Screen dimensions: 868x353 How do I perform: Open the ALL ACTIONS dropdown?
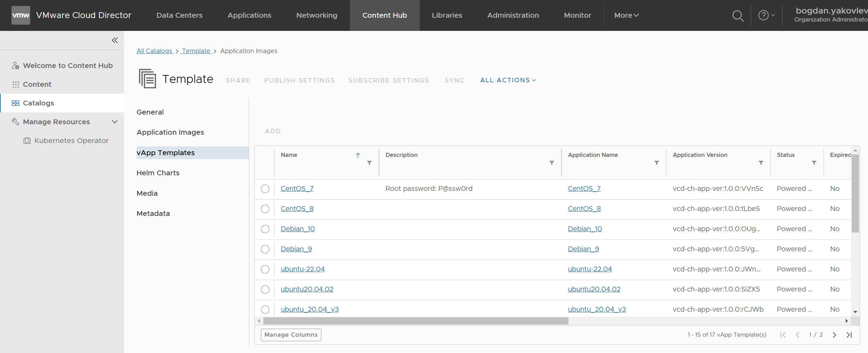pyautogui.click(x=508, y=80)
